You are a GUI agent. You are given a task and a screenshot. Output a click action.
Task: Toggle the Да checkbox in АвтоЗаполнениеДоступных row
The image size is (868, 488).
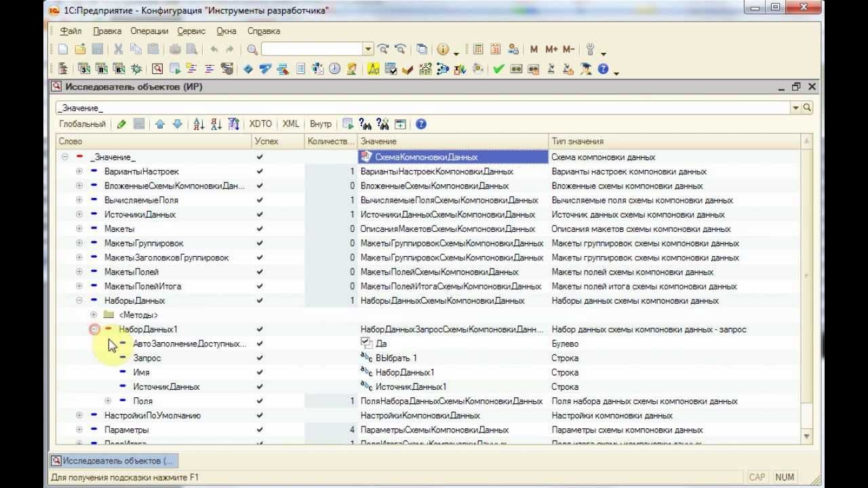click(x=366, y=343)
